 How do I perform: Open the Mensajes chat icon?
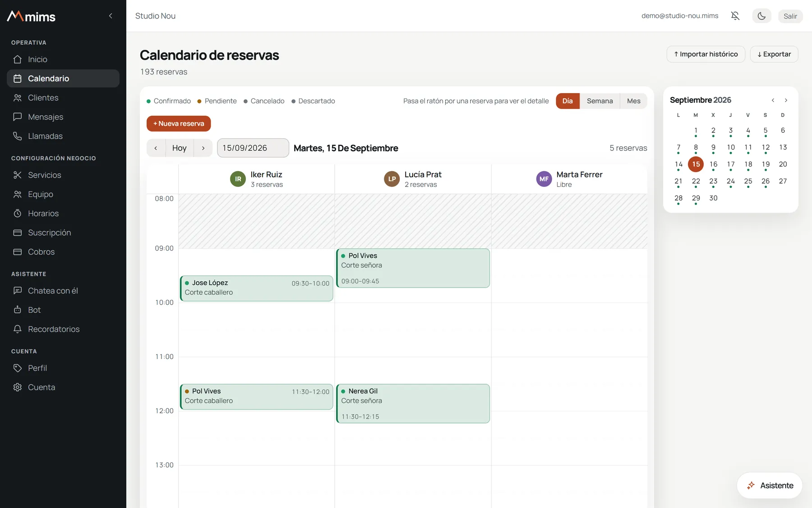18,117
